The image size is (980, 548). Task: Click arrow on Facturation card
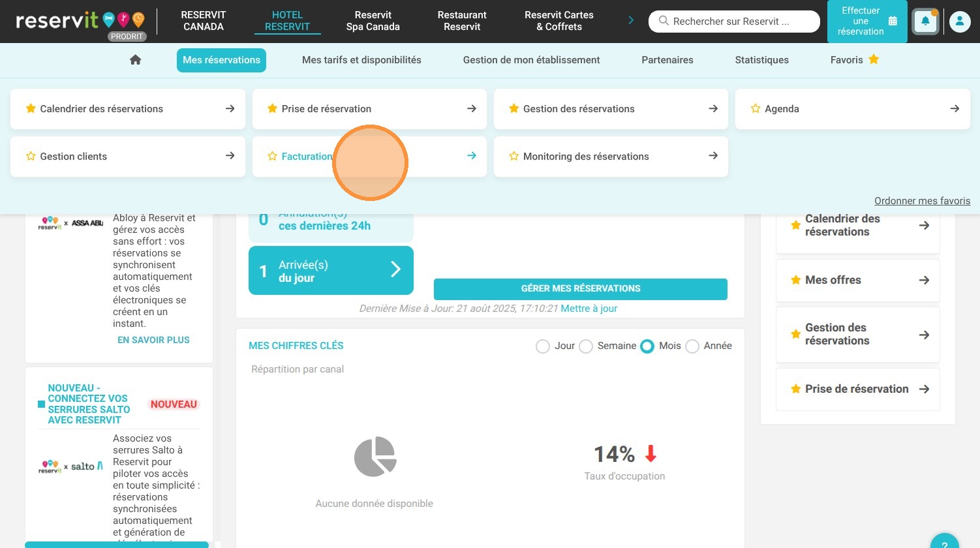click(471, 155)
